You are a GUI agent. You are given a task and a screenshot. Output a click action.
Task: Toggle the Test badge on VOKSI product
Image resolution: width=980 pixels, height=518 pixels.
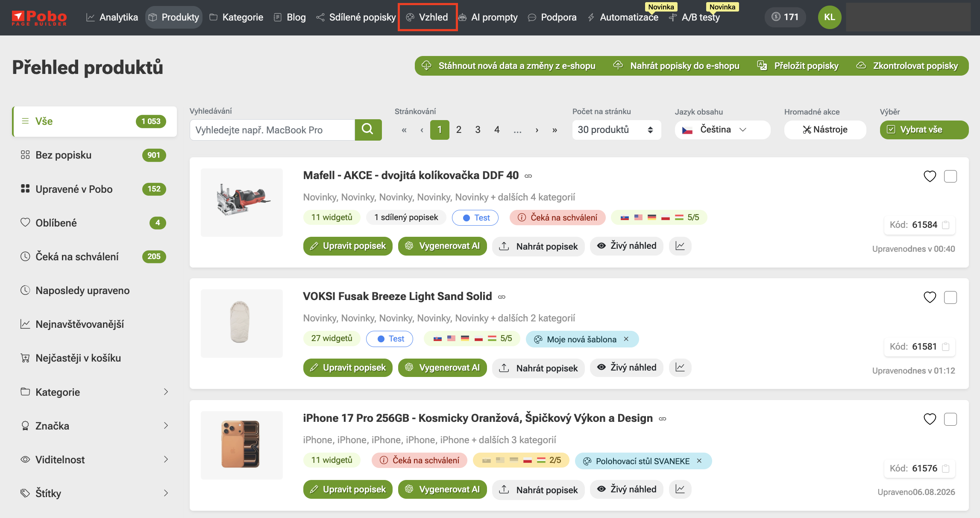(x=390, y=338)
